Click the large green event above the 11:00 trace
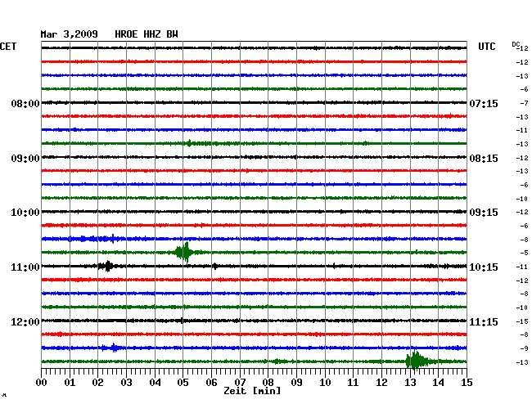Viewport: 532px width, 404px height. tap(184, 252)
